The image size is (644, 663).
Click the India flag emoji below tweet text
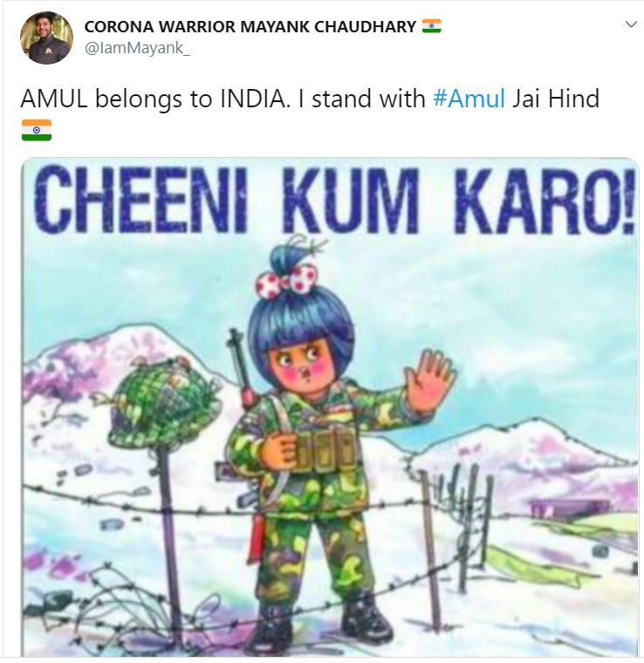click(x=37, y=130)
